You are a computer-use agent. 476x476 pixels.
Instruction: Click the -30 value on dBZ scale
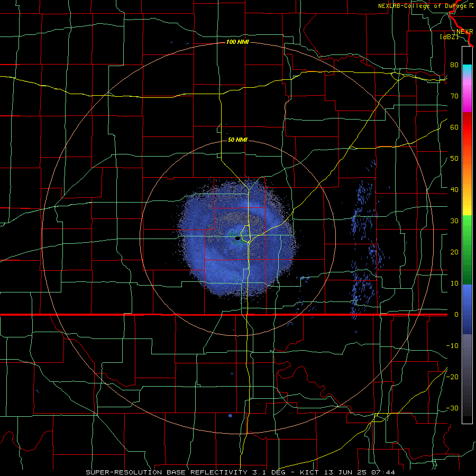pyautogui.click(x=452, y=408)
